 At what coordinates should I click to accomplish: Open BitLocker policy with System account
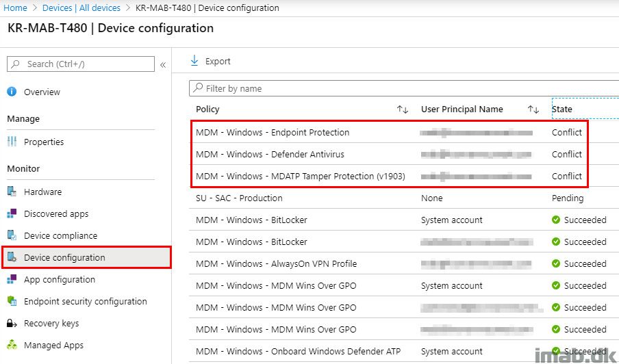point(251,220)
